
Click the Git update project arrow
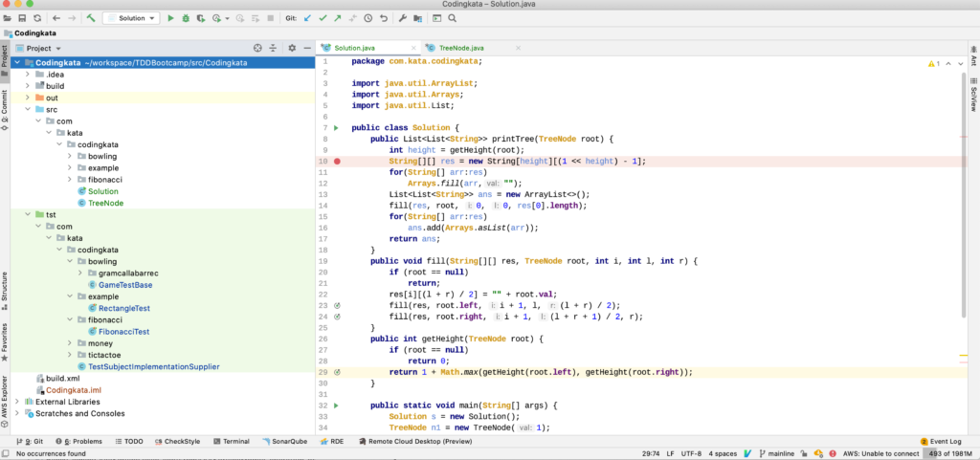307,19
